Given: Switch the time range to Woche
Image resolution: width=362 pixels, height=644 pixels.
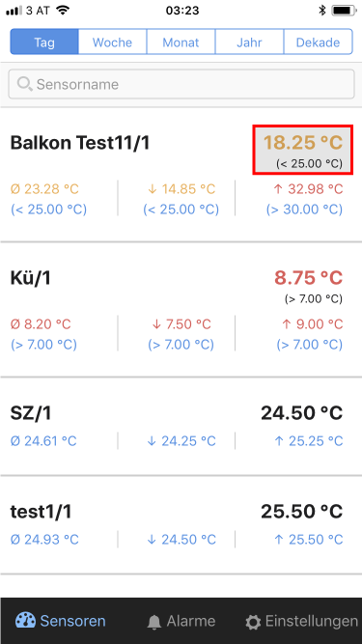Looking at the screenshot, I should [x=112, y=42].
